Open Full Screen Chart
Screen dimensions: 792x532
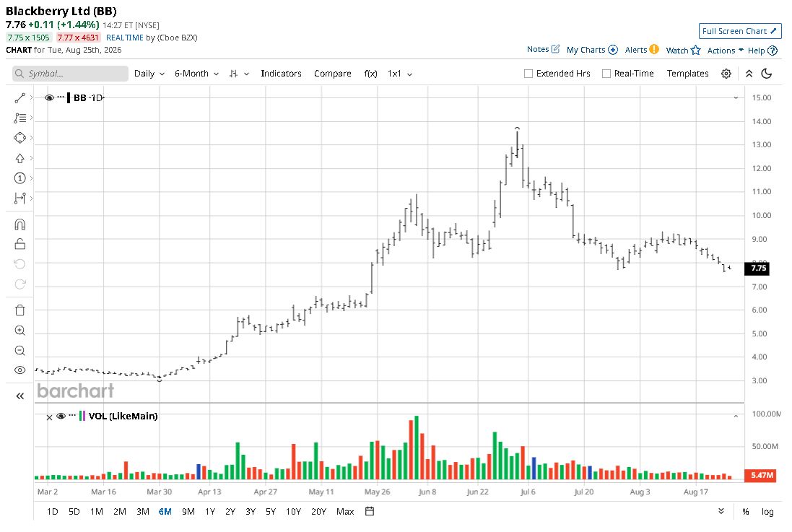coord(740,31)
